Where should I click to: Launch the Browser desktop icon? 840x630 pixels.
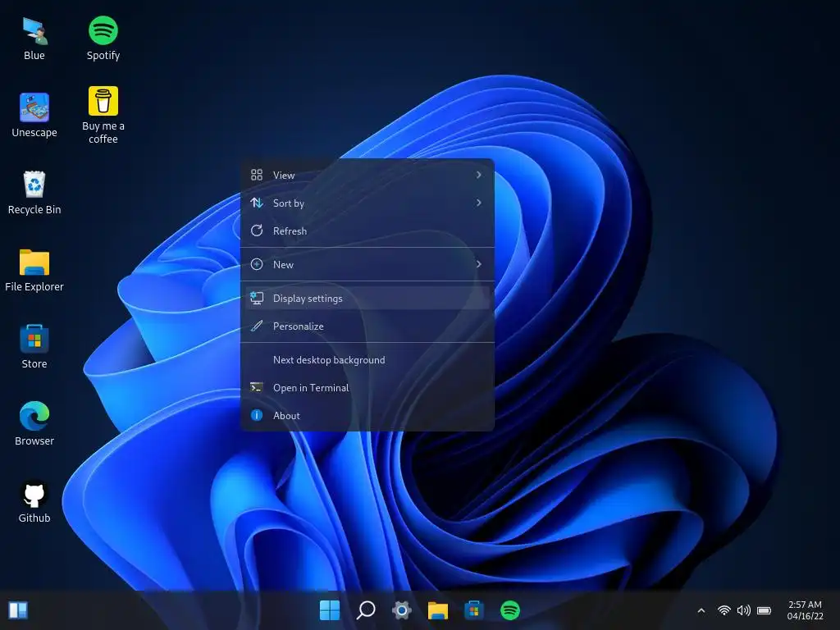(34, 424)
